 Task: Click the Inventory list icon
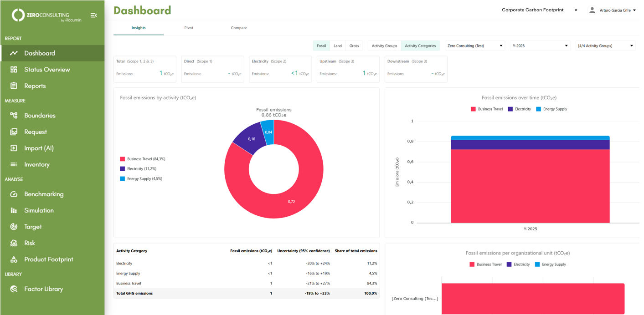coord(14,165)
